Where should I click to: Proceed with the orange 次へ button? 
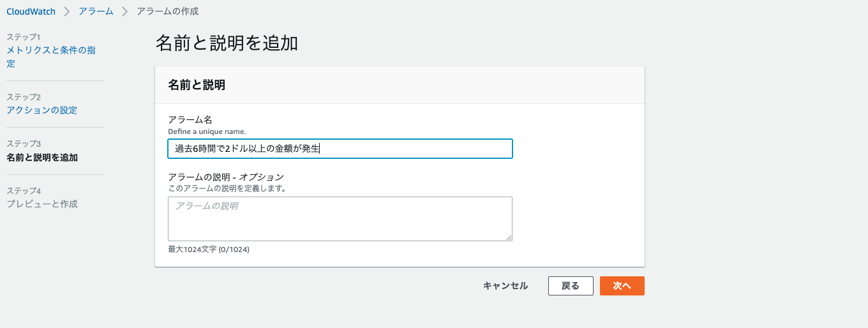coord(622,286)
